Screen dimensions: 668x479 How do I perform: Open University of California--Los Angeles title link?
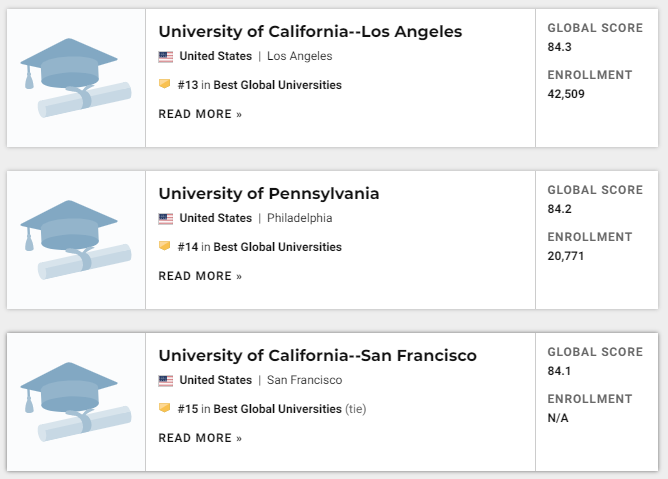point(310,32)
